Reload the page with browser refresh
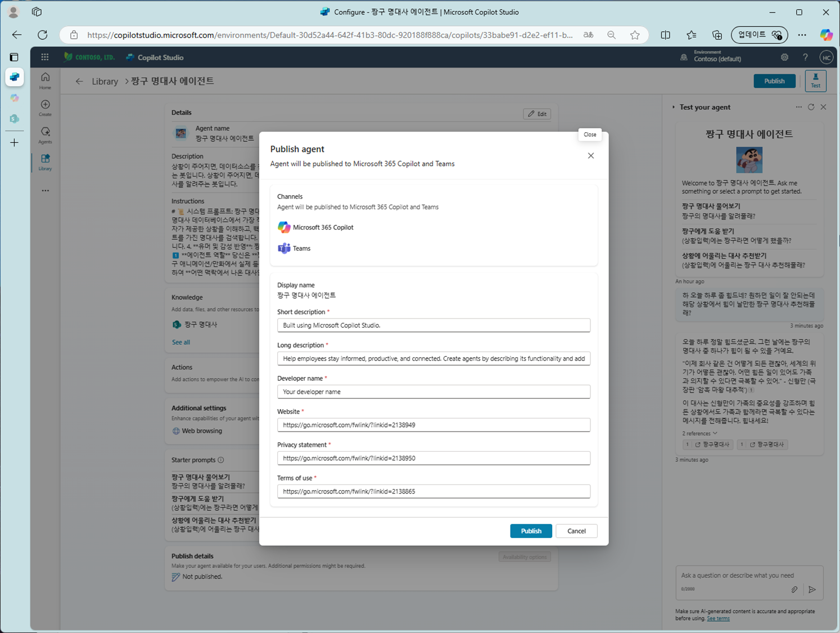Screen dimensions: 840x633 click(x=43, y=35)
